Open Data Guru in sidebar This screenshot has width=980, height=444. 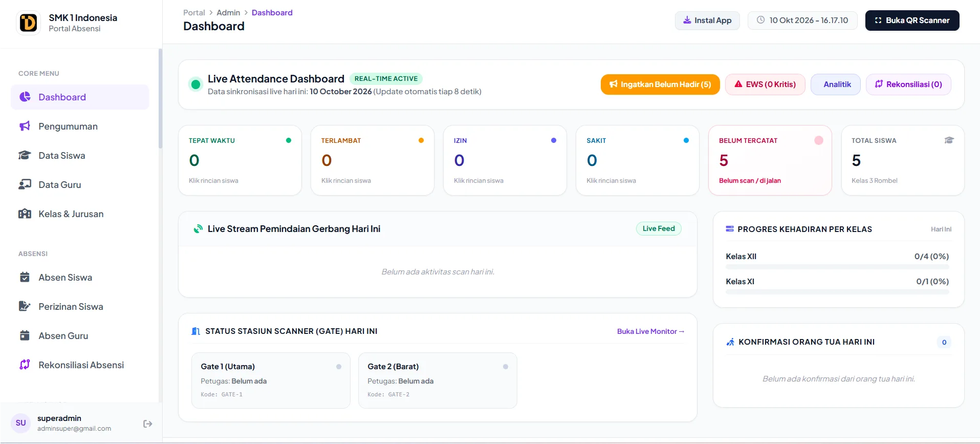coord(80,185)
